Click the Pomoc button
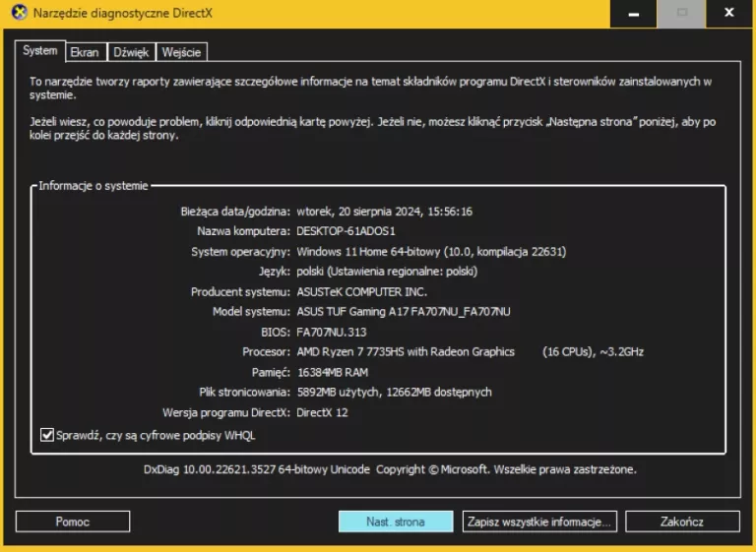The width and height of the screenshot is (756, 552). tap(73, 521)
